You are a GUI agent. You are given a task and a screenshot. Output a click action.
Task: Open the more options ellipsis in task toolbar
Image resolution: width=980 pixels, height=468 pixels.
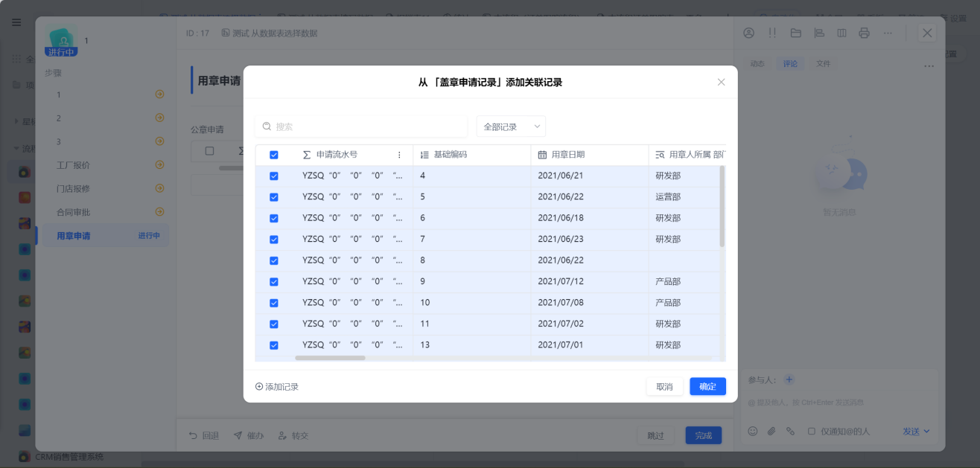click(888, 33)
